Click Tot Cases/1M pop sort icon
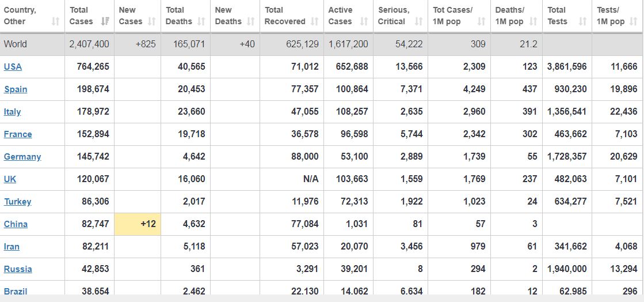This screenshot has height=302, width=644. (x=482, y=21)
